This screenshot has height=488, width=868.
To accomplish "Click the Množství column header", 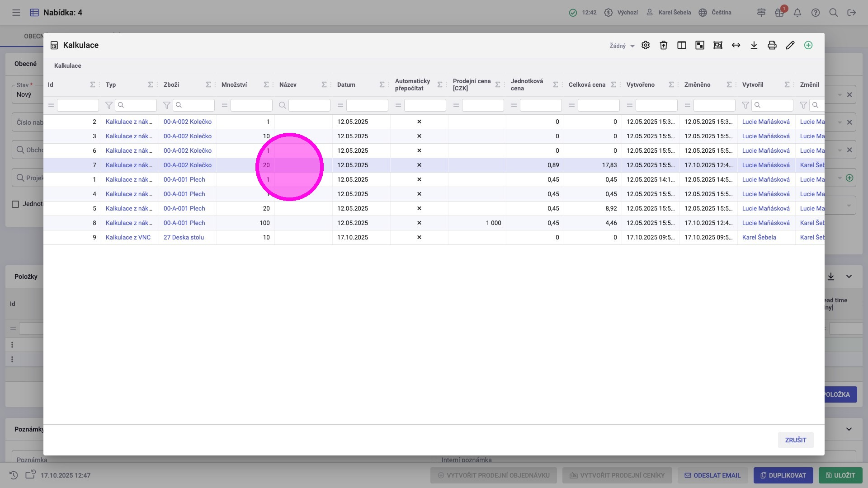I will (x=234, y=84).
